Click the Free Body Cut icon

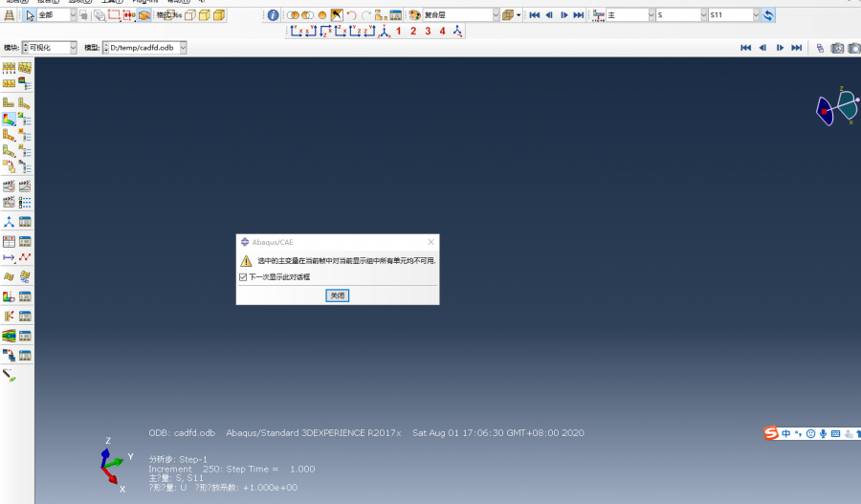(x=9, y=317)
